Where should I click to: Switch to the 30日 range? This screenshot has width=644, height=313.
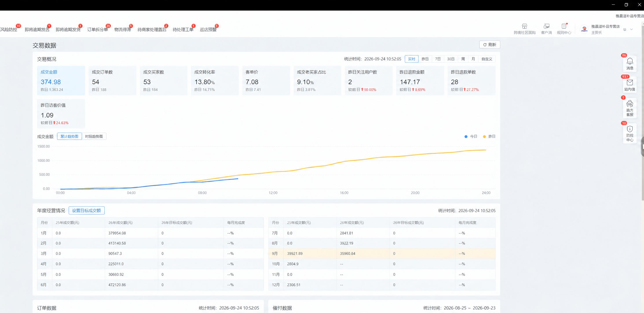(x=451, y=59)
